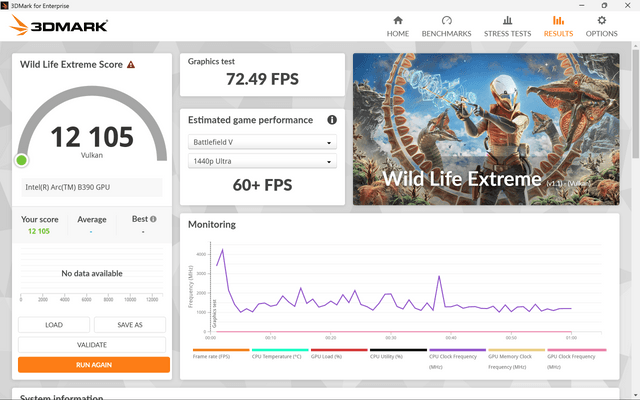Open the 1440p Ultra resolution dropdown
640x400 pixels.
(262, 161)
